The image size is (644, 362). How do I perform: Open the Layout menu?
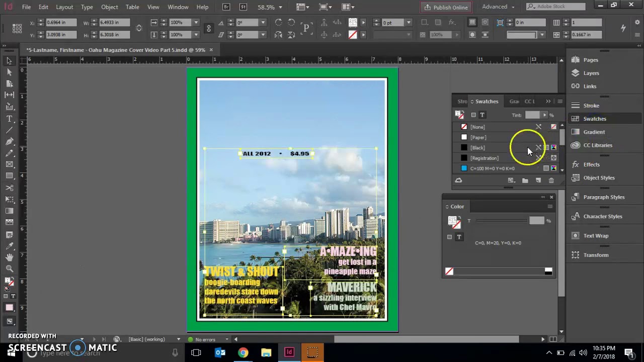tap(64, 7)
